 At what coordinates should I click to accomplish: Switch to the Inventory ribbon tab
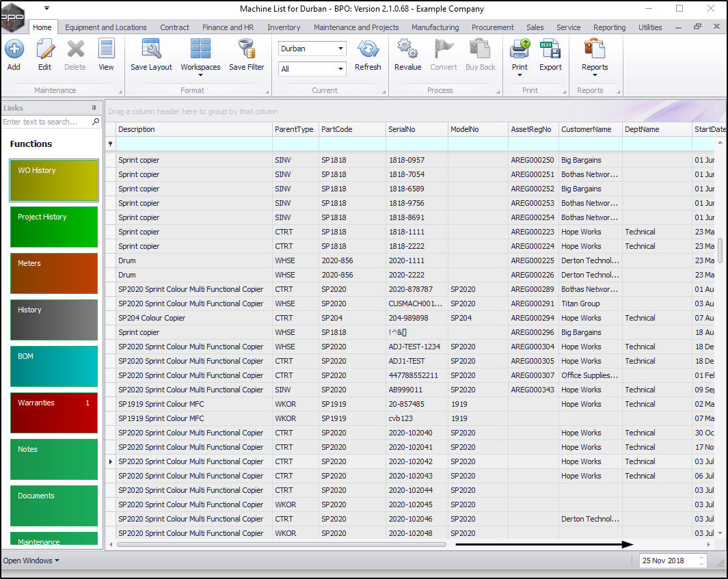point(284,27)
